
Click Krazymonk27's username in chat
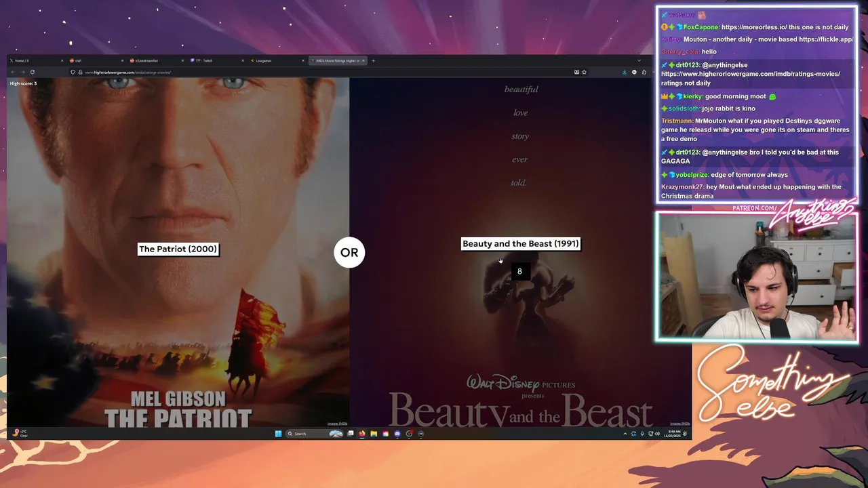(x=684, y=187)
